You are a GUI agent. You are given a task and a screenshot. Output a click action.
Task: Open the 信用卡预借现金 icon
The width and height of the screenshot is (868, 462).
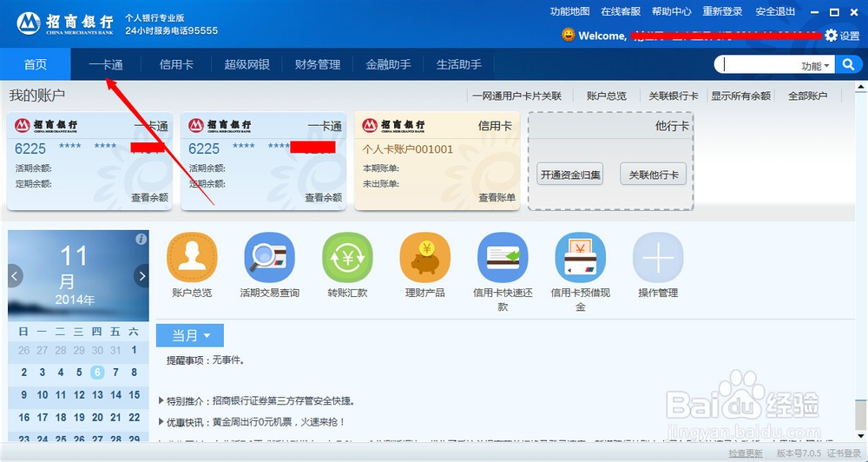pyautogui.click(x=580, y=257)
